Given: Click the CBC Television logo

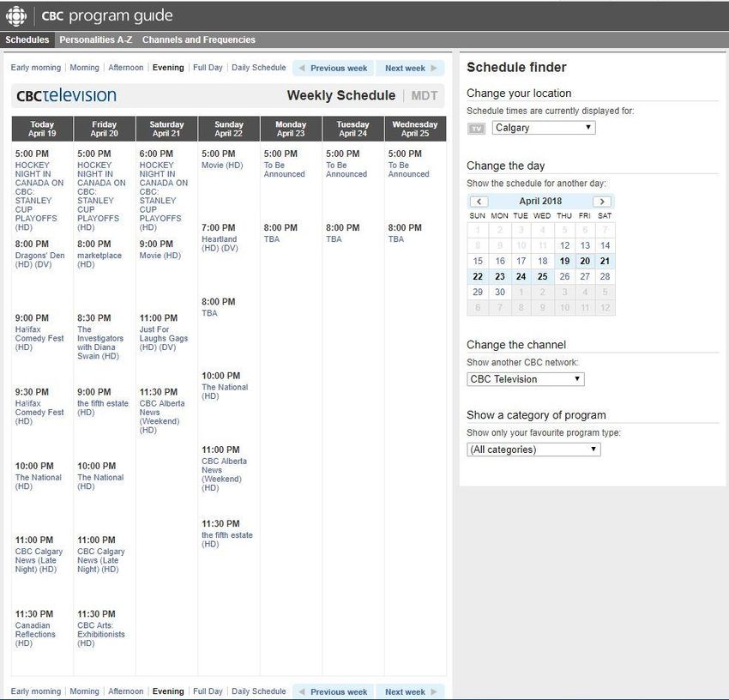Looking at the screenshot, I should [67, 95].
